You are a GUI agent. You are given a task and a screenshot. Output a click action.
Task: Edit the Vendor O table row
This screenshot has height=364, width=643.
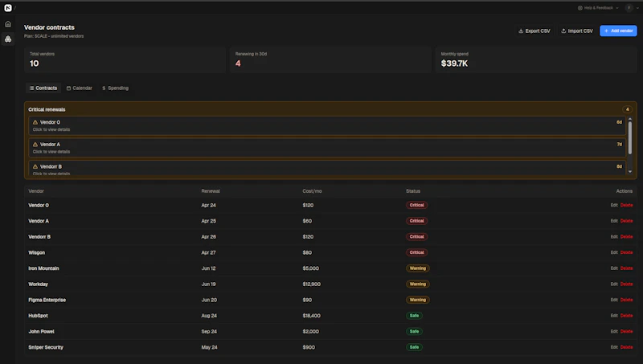pos(614,205)
